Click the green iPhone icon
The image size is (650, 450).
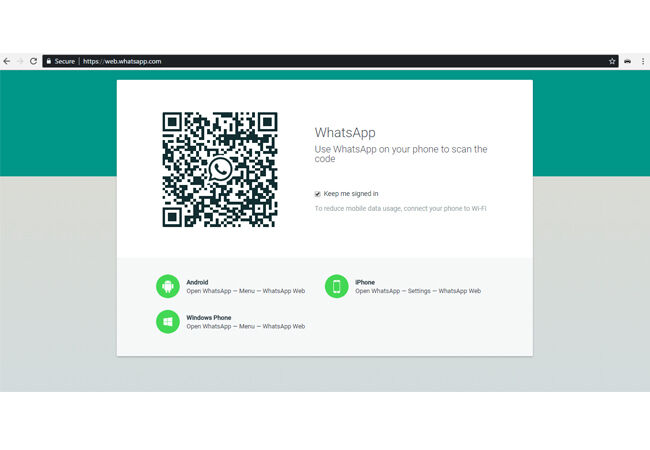click(x=337, y=286)
